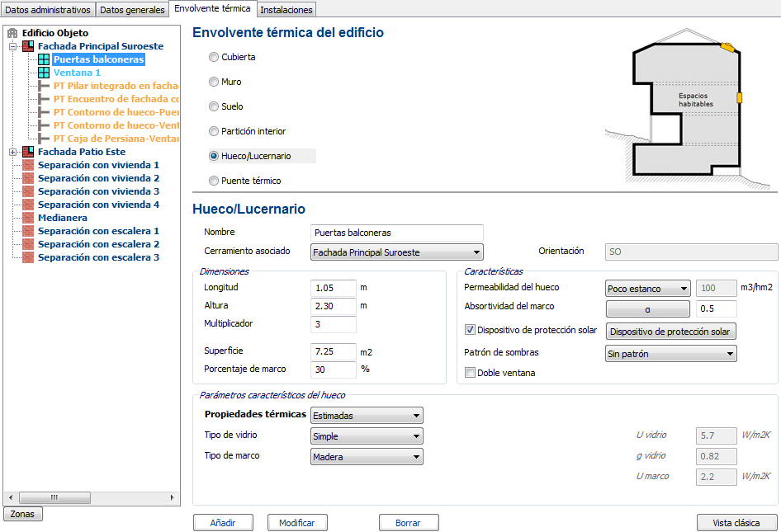
Task: Select the Separación con vivienda 1 icon
Action: pos(27,166)
